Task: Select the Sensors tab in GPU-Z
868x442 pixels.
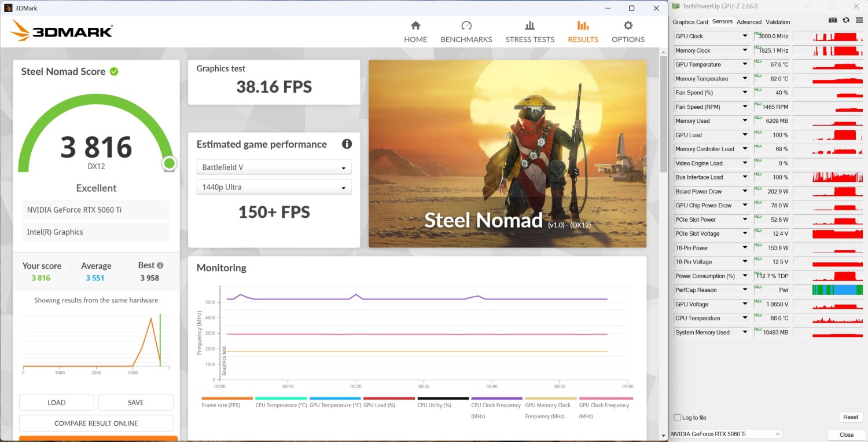Action: [x=722, y=21]
